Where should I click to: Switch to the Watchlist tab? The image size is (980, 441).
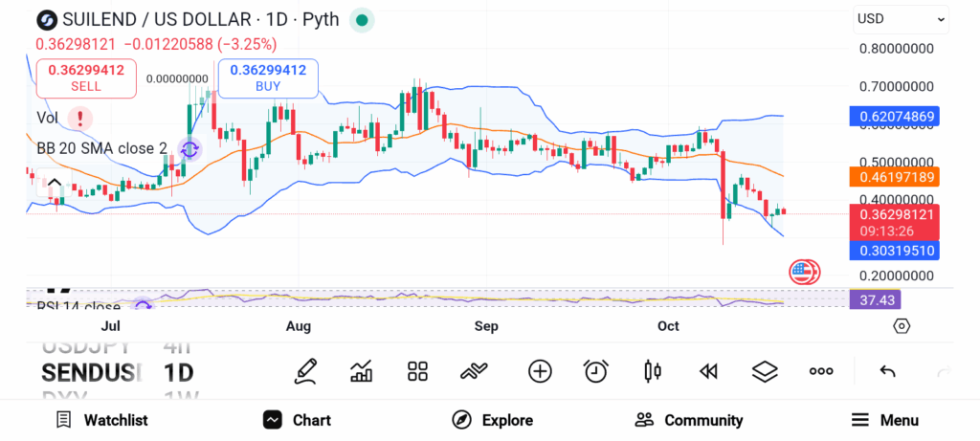(x=101, y=420)
